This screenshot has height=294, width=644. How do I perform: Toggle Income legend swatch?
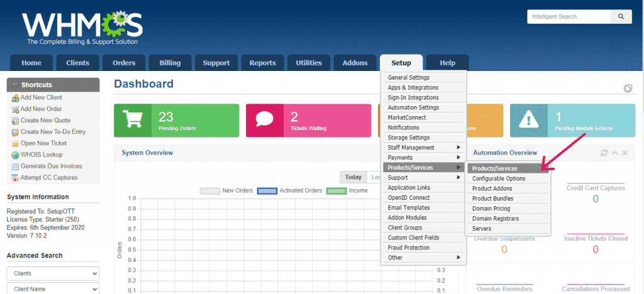(x=336, y=191)
